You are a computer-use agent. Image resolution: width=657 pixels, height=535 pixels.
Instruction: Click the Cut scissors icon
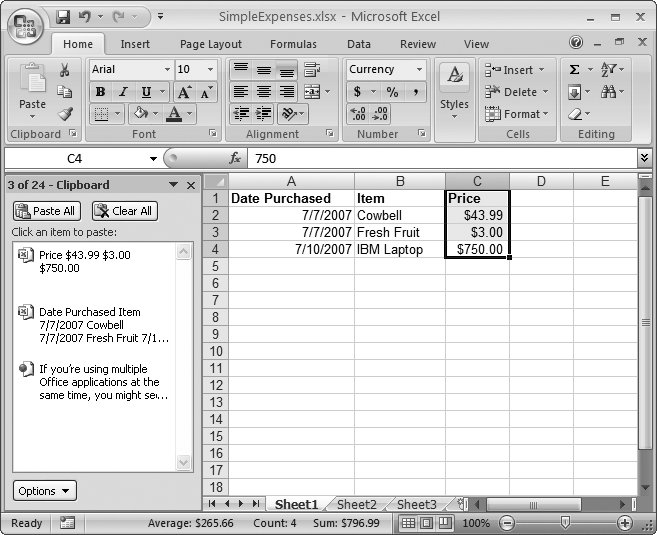coord(65,70)
